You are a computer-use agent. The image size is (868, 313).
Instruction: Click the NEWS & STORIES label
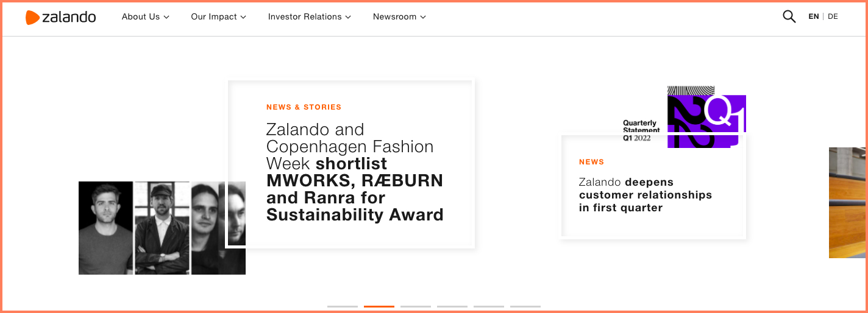click(x=304, y=107)
